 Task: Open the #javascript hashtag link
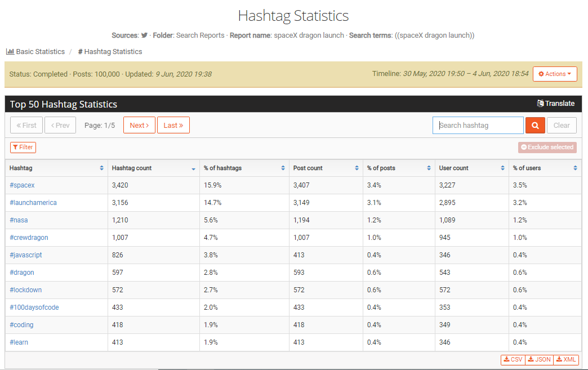coord(26,255)
